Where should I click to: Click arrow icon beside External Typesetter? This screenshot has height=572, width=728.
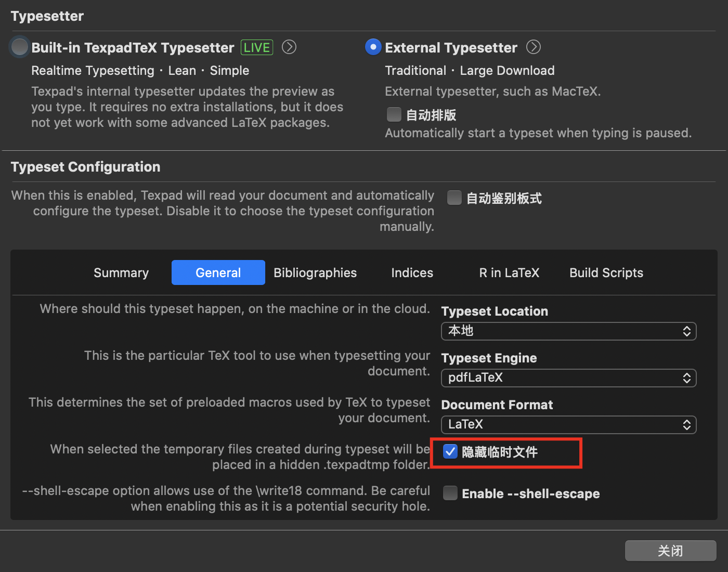[x=534, y=47]
